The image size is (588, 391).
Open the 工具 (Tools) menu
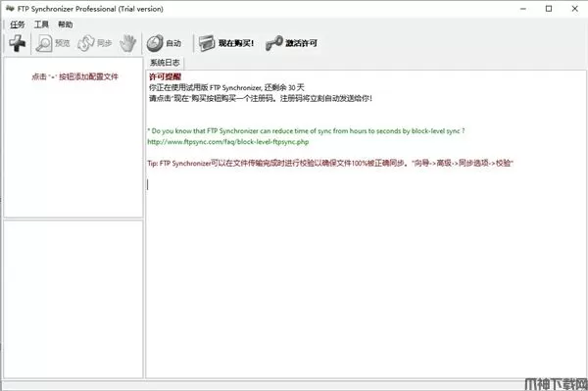41,24
